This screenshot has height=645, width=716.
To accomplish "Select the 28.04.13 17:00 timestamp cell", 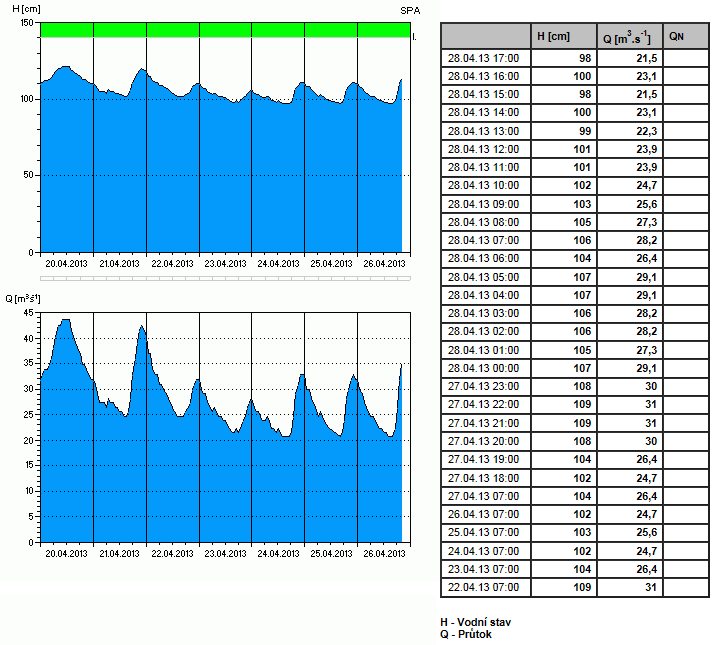I will coord(485,58).
